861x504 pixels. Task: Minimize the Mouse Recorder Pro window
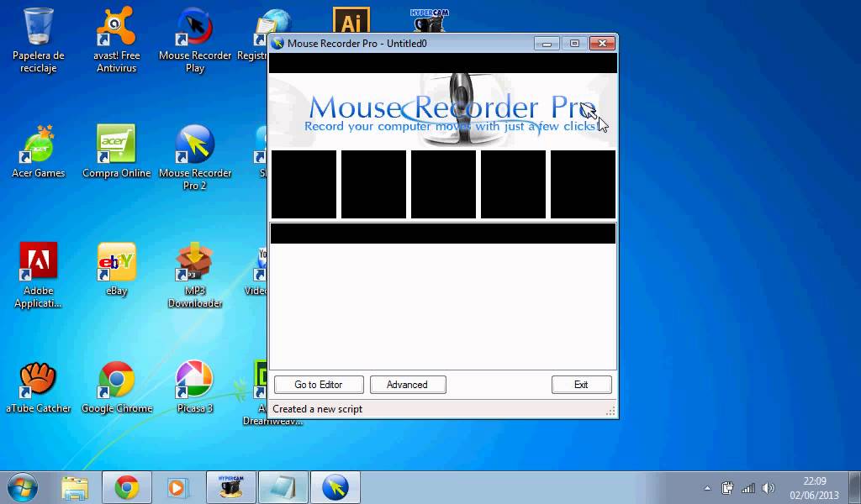pos(547,44)
